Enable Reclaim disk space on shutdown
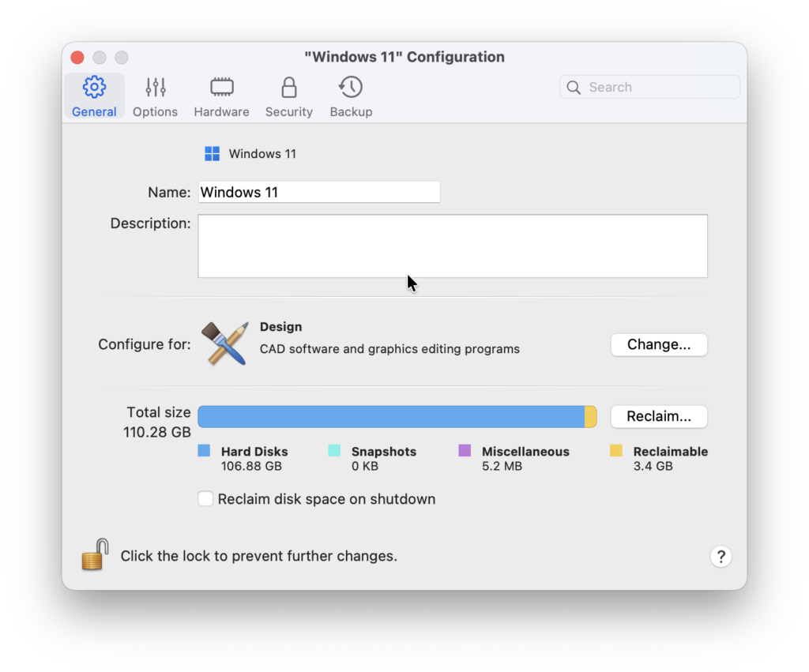The image size is (809, 672). (205, 499)
